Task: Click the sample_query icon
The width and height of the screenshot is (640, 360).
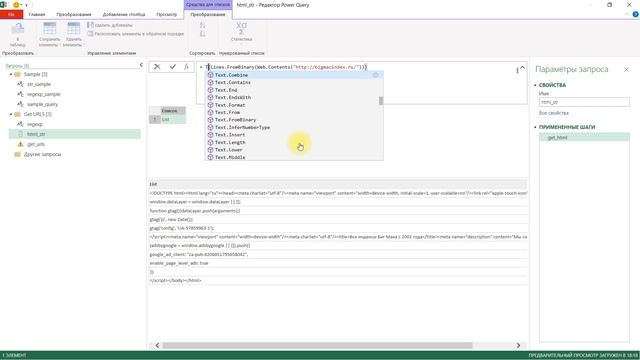Action: 20,104
